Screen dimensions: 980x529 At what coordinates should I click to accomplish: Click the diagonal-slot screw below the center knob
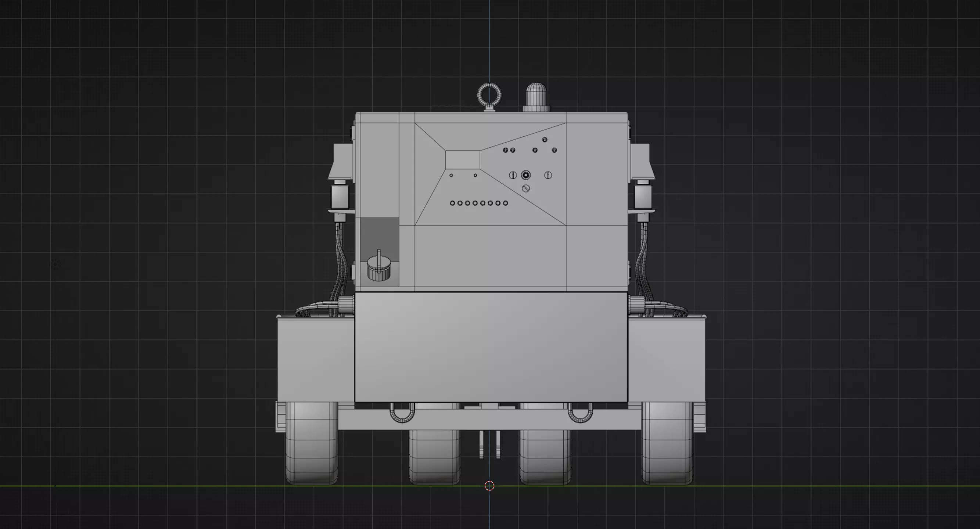coord(526,188)
